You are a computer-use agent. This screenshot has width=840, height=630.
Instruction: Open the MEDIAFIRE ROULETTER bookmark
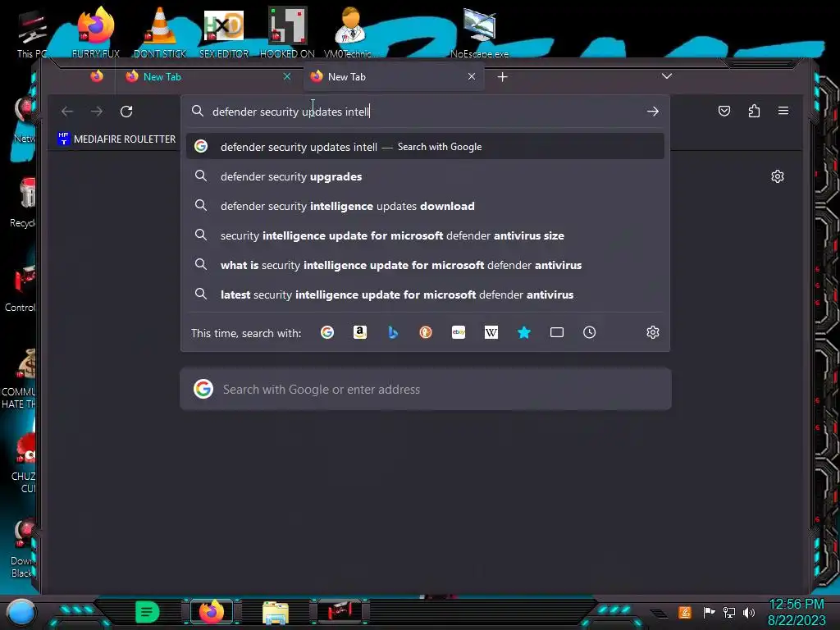pyautogui.click(x=116, y=139)
